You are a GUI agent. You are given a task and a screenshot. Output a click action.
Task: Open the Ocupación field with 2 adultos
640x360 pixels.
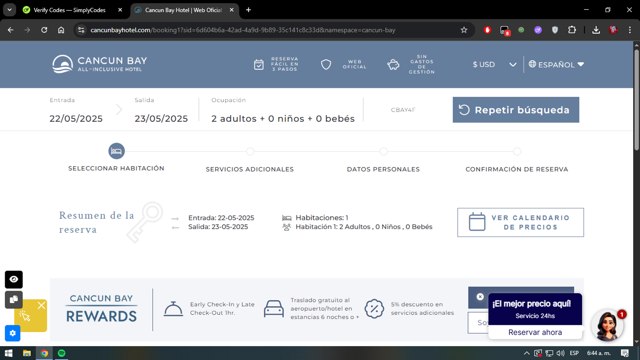[x=283, y=118]
